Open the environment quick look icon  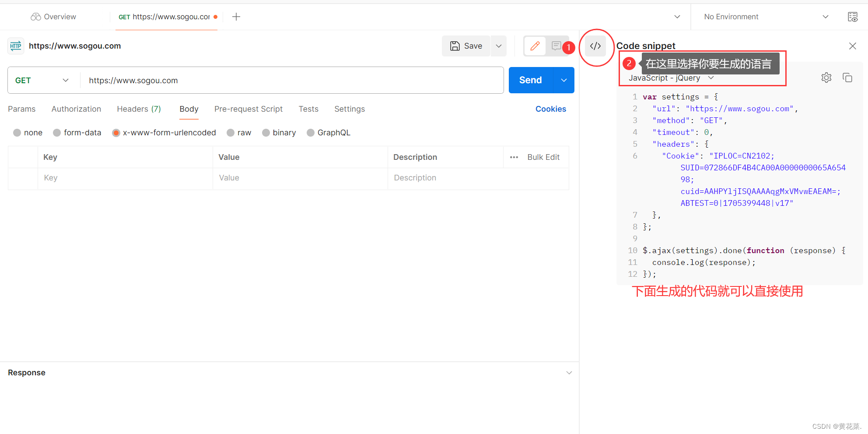pyautogui.click(x=853, y=17)
